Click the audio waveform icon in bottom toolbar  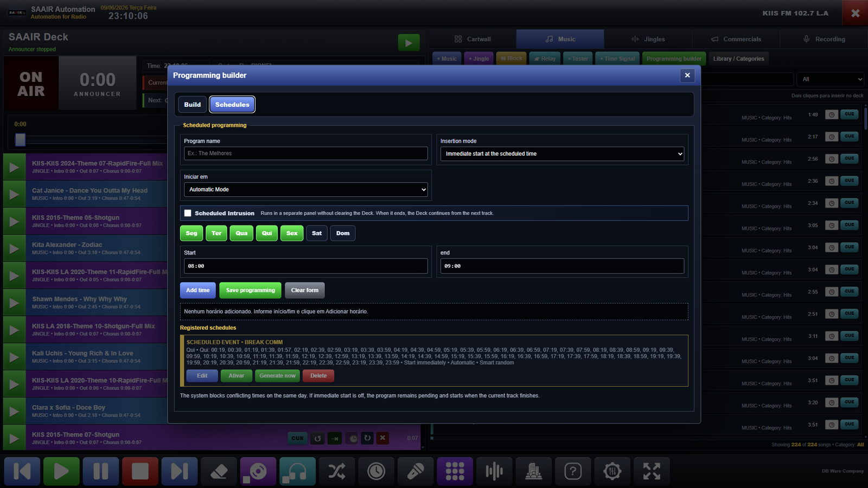click(x=494, y=471)
